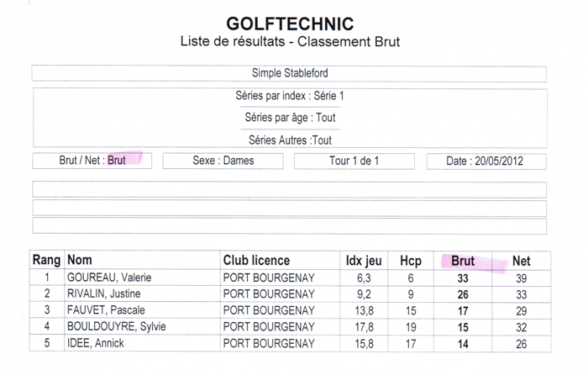Click the Séries Autres :Tout line
This screenshot has width=588, height=370.
(x=290, y=140)
